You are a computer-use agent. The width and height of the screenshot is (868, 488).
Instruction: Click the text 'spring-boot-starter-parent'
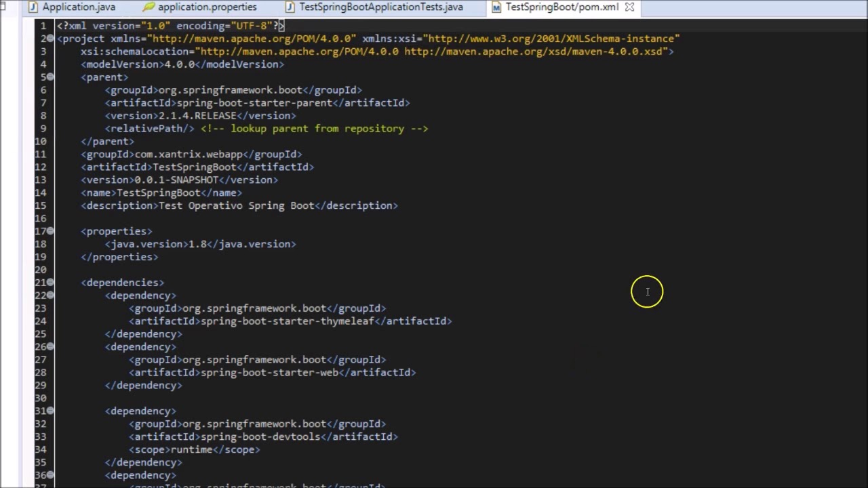pos(254,103)
